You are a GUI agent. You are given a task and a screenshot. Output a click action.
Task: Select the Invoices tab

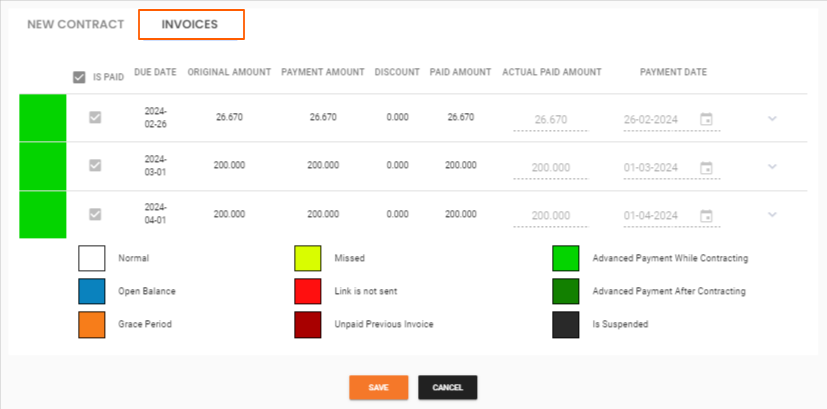coord(190,24)
